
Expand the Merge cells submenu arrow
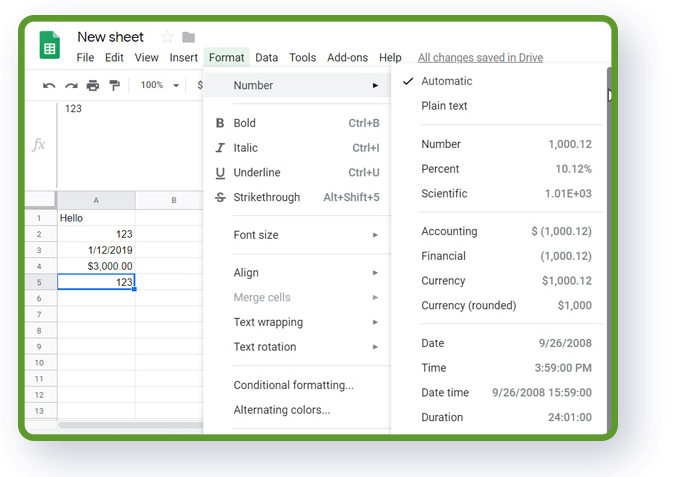click(375, 298)
